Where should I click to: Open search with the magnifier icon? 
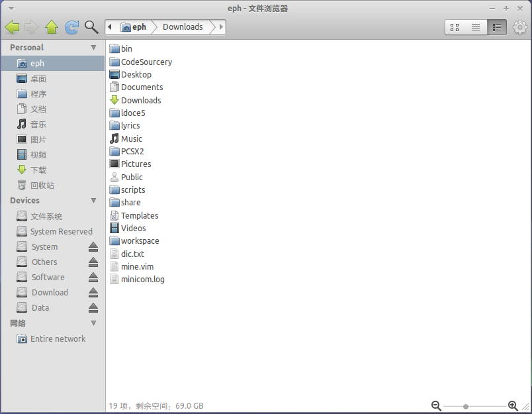[91, 27]
